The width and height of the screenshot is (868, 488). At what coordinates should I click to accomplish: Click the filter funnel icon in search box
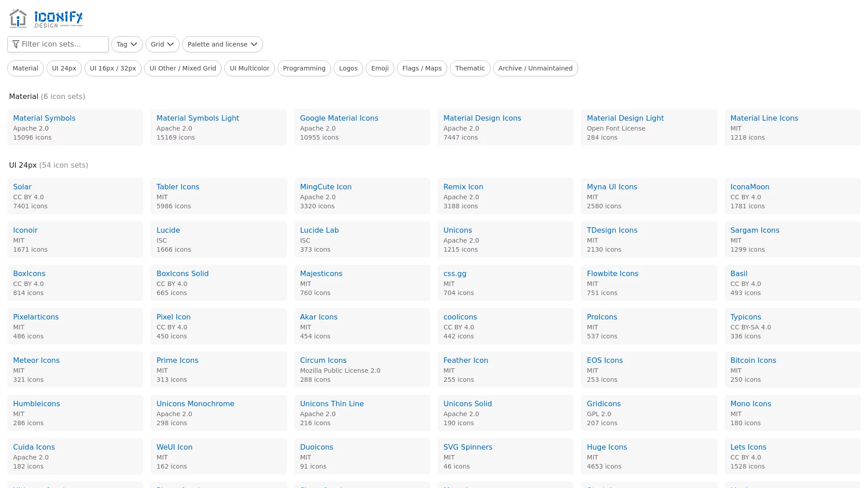pyautogui.click(x=16, y=44)
